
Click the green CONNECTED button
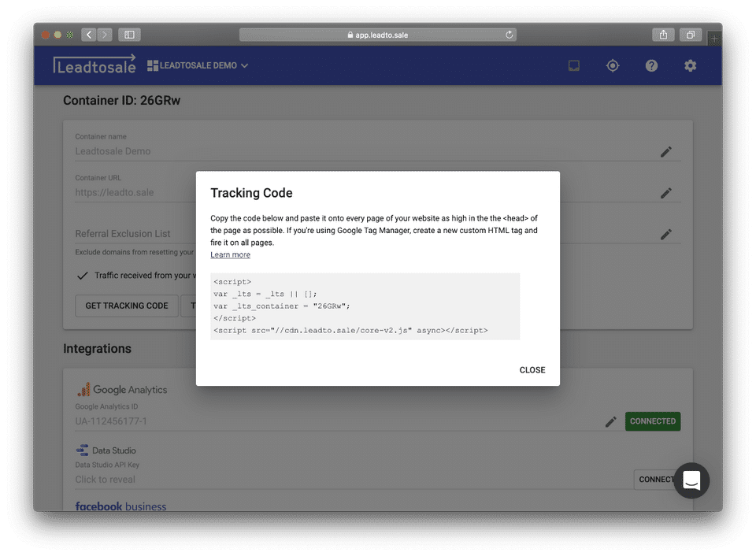653,421
